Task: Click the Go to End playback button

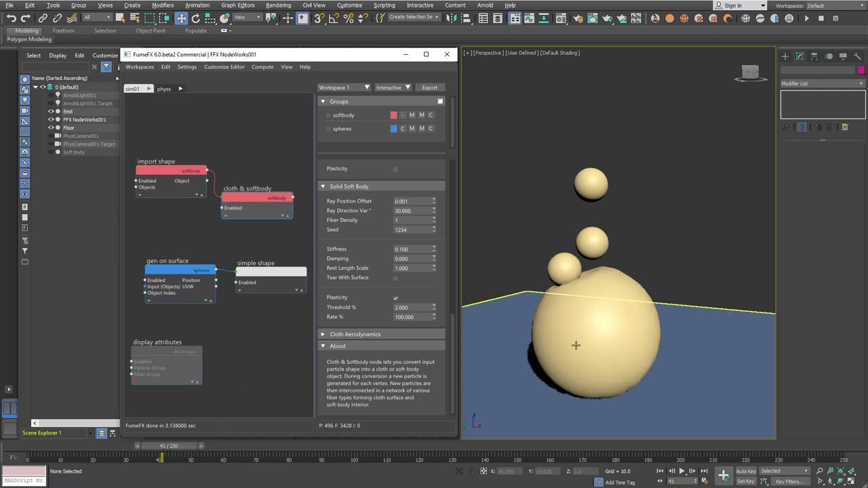Action: [x=704, y=471]
